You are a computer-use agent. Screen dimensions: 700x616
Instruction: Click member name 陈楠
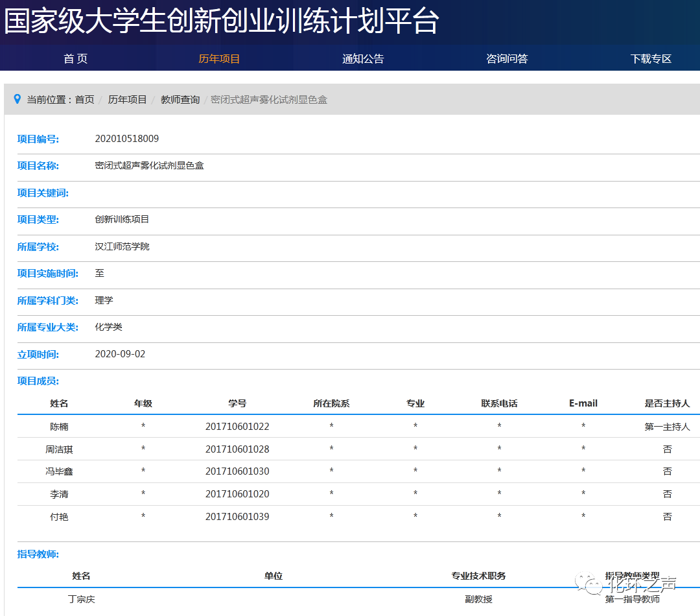[x=59, y=427]
